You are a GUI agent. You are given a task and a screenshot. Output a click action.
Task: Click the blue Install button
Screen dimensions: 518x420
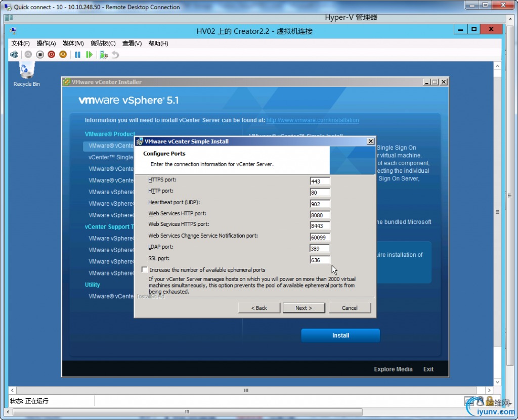(340, 336)
